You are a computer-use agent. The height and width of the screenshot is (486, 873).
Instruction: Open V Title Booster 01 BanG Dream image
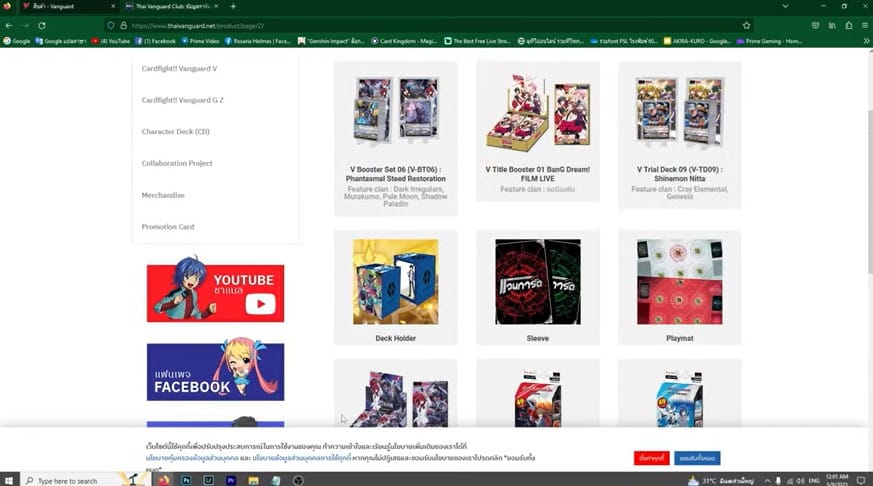coord(538,111)
